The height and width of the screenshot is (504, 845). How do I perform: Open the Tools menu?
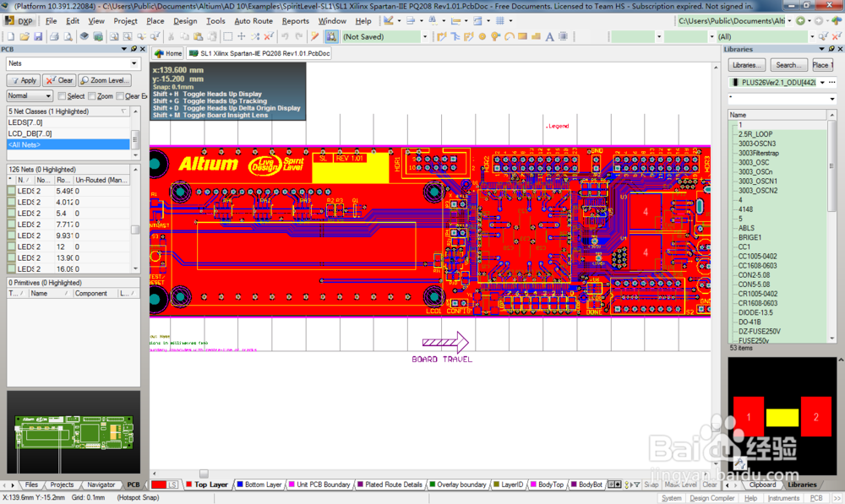pyautogui.click(x=215, y=21)
